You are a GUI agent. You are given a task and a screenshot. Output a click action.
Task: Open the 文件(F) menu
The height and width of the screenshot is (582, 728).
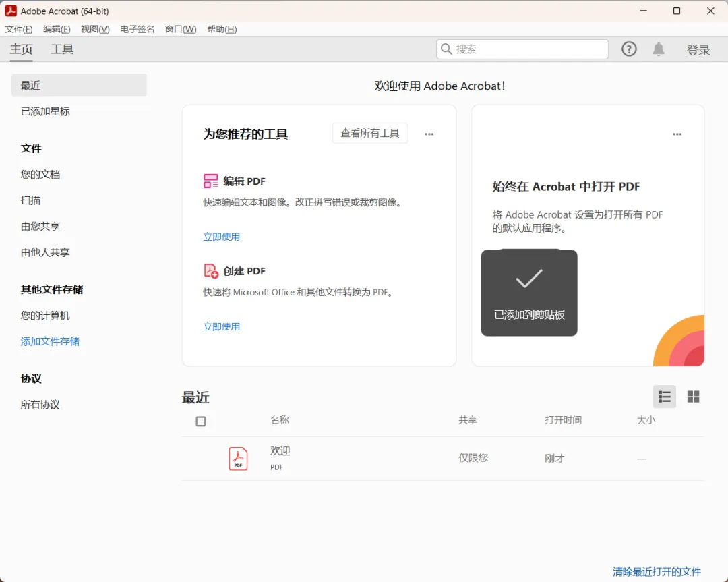tap(19, 29)
